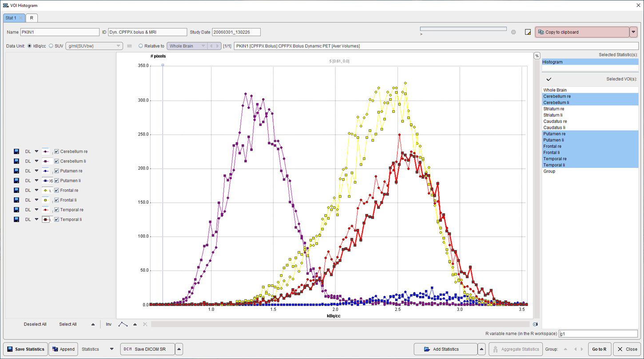Screen dimensions: 644x359
Task: Switch to the Stat 1 tab
Action: point(14,18)
